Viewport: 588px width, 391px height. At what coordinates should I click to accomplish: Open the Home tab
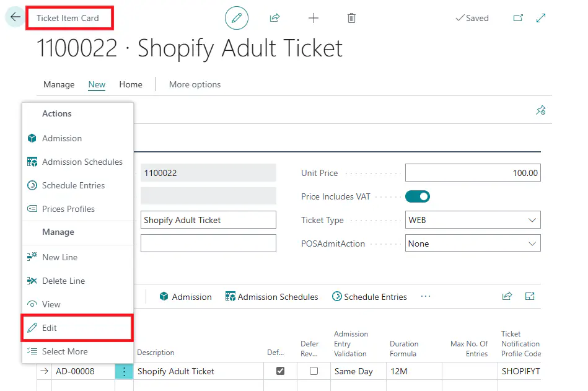pyautogui.click(x=131, y=84)
